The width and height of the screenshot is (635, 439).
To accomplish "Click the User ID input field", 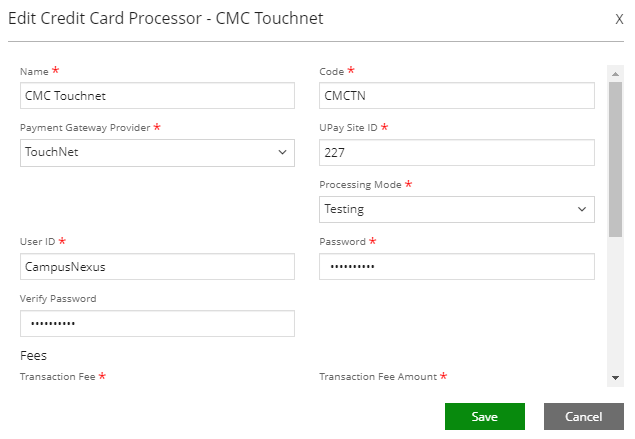I will (x=157, y=267).
